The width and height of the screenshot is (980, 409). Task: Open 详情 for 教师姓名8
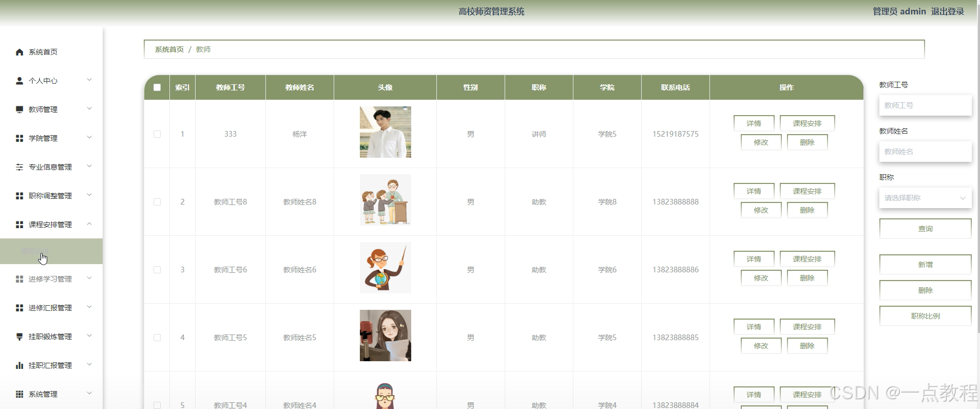coord(754,191)
